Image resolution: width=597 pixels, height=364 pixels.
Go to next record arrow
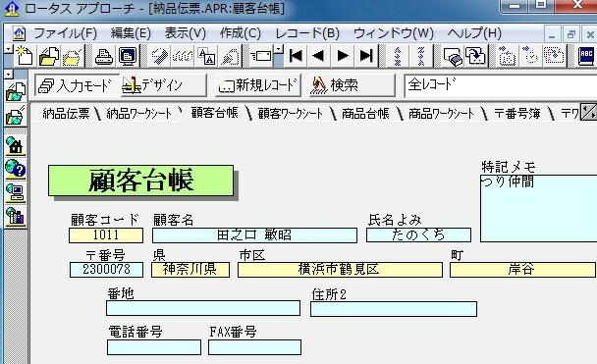[343, 56]
